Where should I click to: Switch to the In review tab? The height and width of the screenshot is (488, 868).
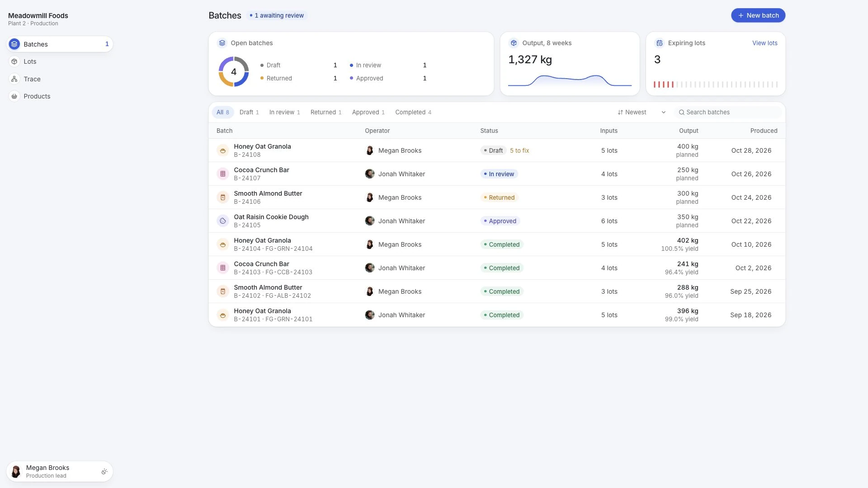tap(284, 113)
